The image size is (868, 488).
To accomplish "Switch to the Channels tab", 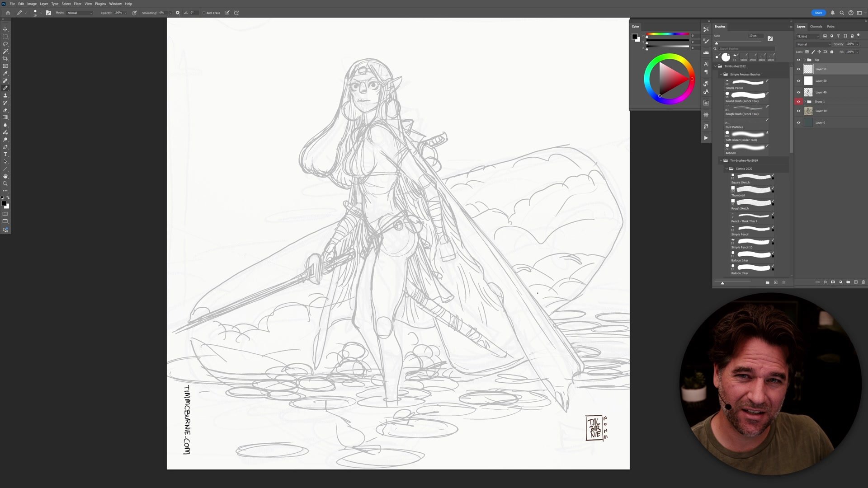I will 816,26.
